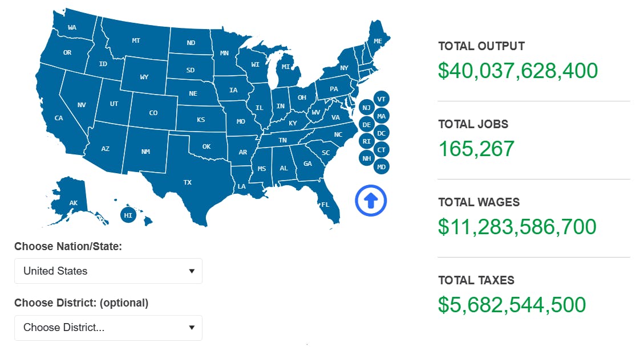Select Florida on the map

(x=326, y=204)
